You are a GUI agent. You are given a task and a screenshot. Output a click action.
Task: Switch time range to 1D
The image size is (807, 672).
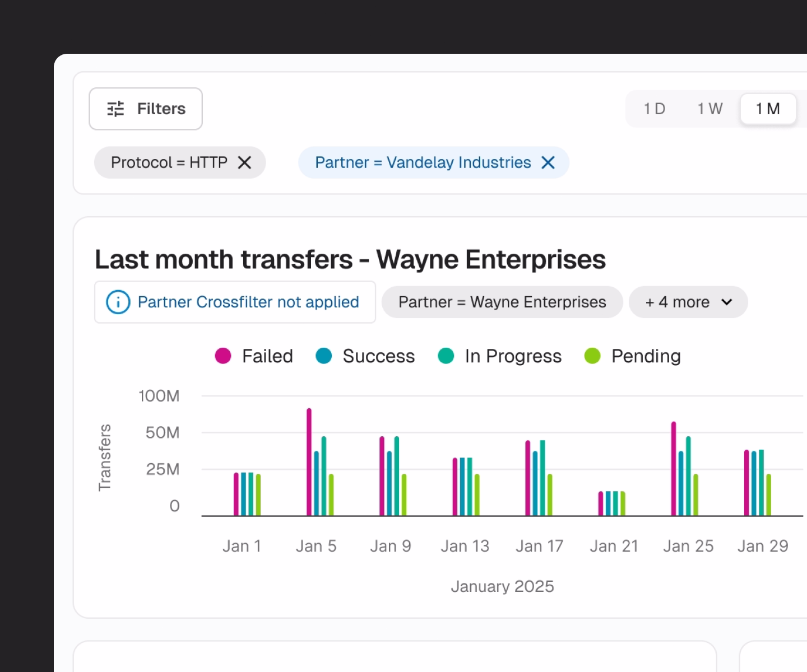click(655, 109)
